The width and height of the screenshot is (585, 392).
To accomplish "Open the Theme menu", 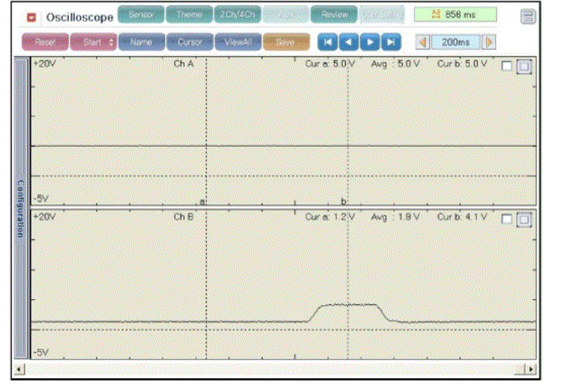I will [x=188, y=14].
